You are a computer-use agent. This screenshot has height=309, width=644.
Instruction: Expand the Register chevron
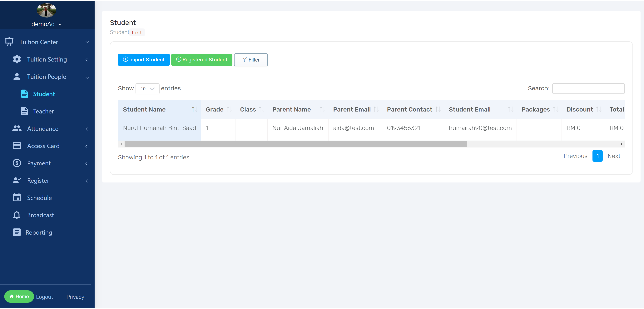pos(87,181)
